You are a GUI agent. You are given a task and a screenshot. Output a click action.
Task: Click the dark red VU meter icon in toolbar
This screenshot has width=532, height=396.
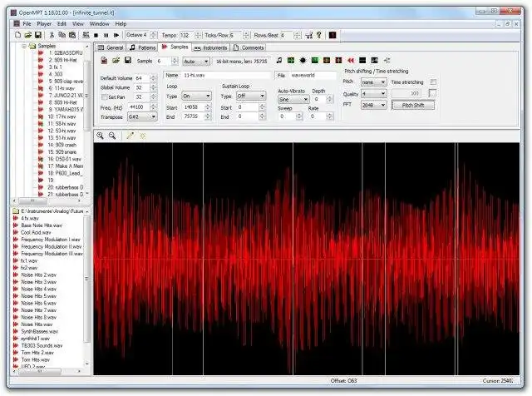pos(332,35)
